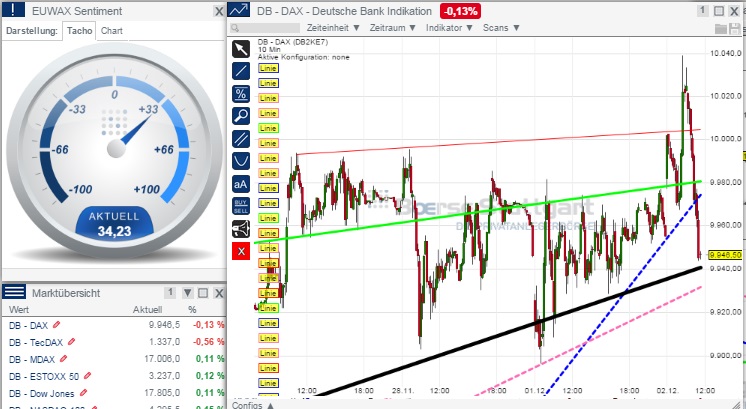
Task: Click the red X delete drawings tool
Action: 241,251
